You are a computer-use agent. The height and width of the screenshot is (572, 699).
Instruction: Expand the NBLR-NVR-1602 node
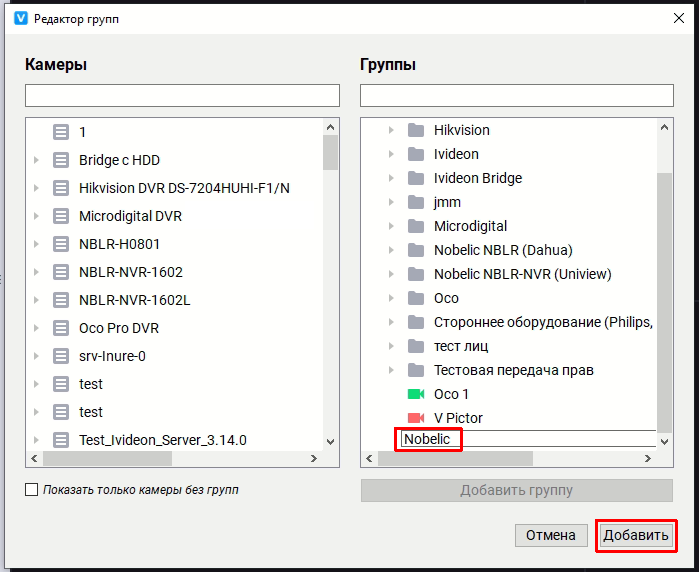[37, 272]
